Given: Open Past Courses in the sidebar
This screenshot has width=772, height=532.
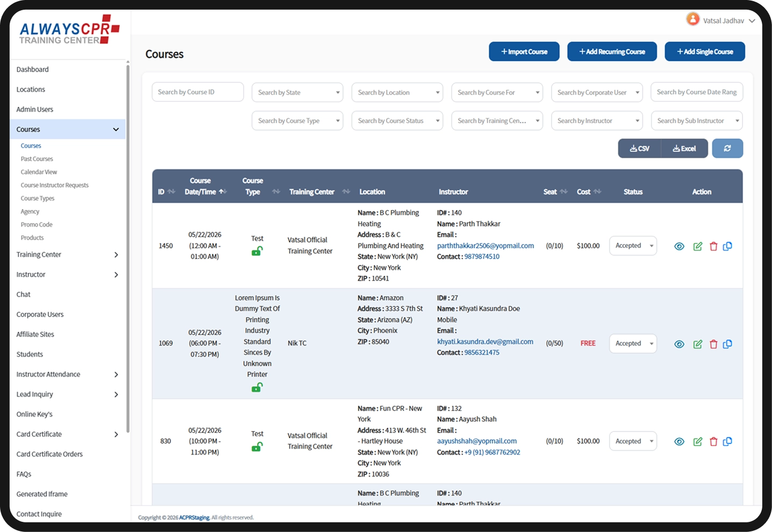Looking at the screenshot, I should pyautogui.click(x=37, y=159).
